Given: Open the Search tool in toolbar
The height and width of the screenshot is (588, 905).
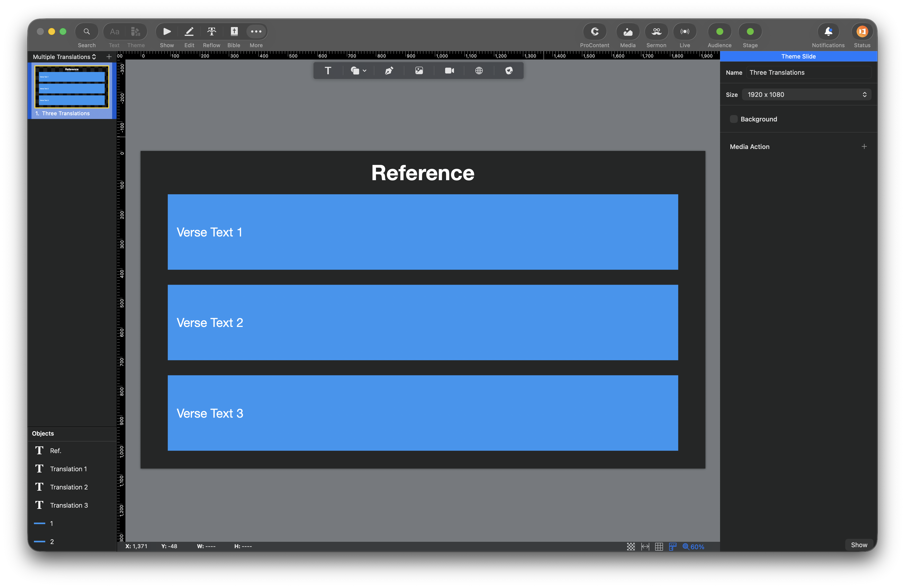Looking at the screenshot, I should click(87, 31).
